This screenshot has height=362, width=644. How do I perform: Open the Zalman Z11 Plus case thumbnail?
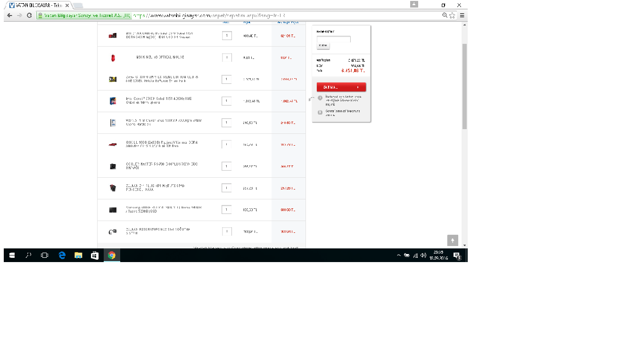point(113,188)
